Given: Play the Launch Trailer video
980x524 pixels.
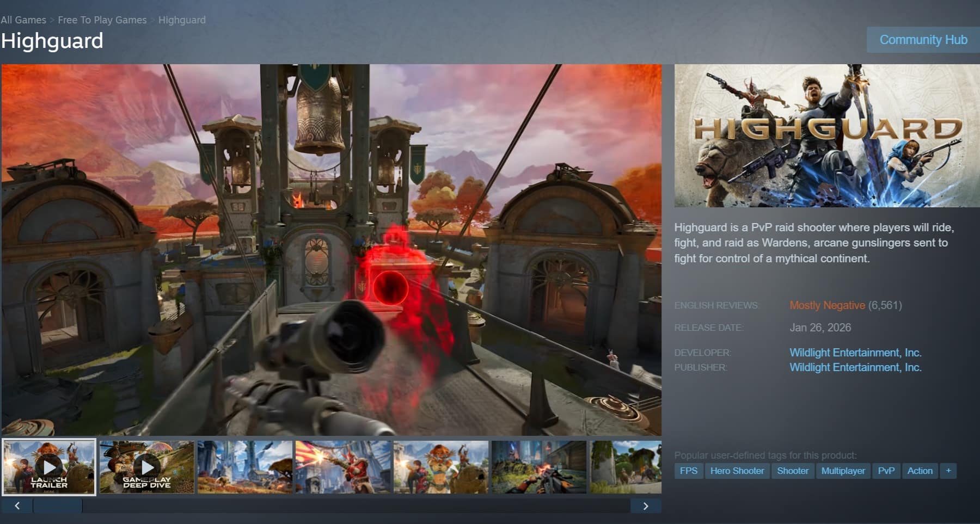Looking at the screenshot, I should tap(50, 467).
